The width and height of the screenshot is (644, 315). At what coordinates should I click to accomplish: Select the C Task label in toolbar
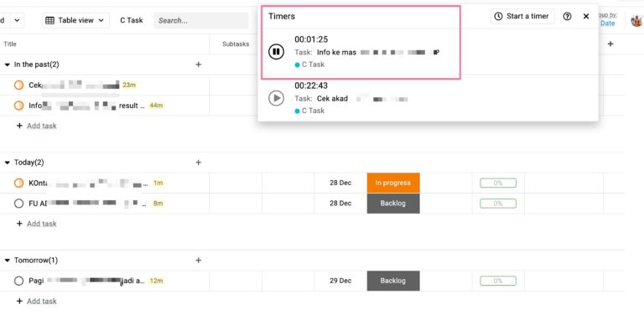132,20
